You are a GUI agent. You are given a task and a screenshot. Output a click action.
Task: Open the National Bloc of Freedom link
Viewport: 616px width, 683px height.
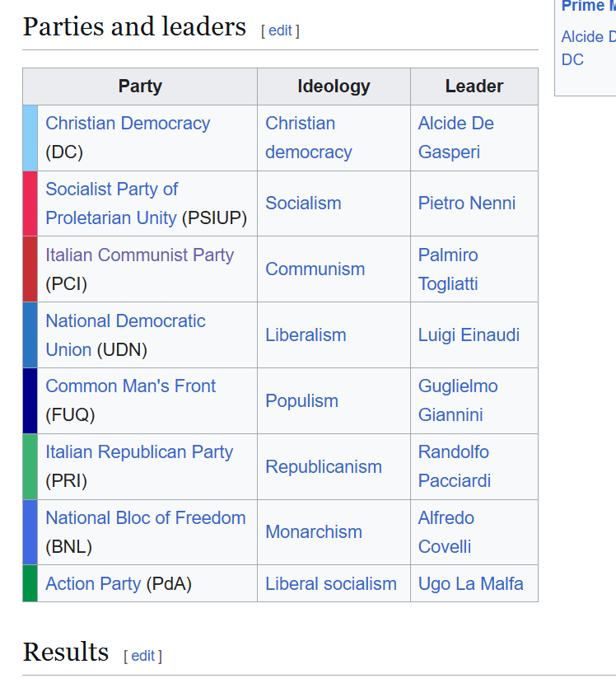pyautogui.click(x=146, y=518)
